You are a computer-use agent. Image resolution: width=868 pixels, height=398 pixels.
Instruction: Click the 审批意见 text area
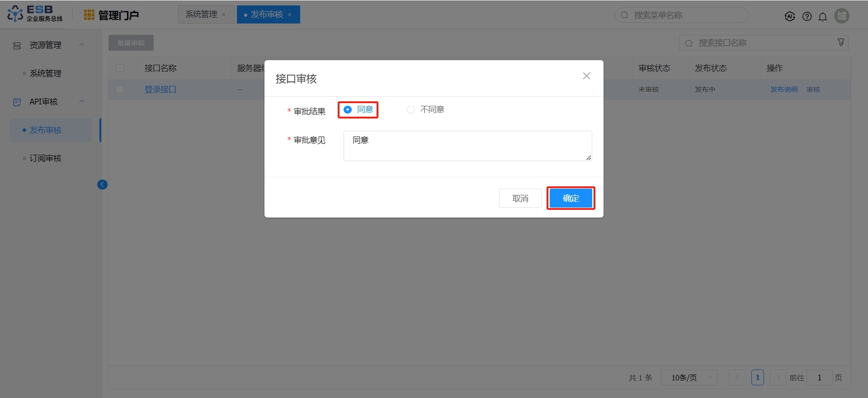467,146
